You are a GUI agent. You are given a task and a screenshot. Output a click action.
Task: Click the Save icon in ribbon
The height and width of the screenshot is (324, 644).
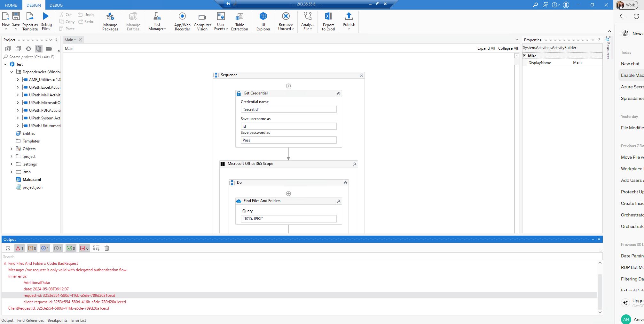[16, 16]
